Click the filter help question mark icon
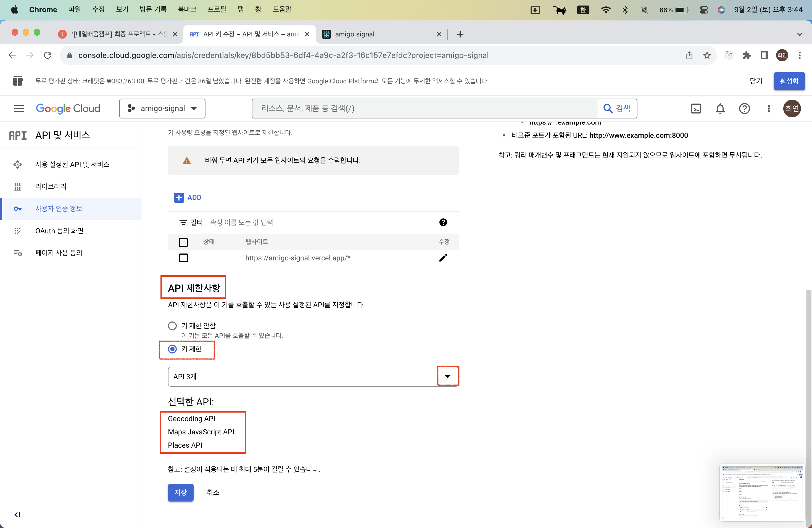This screenshot has width=812, height=528. [x=443, y=222]
